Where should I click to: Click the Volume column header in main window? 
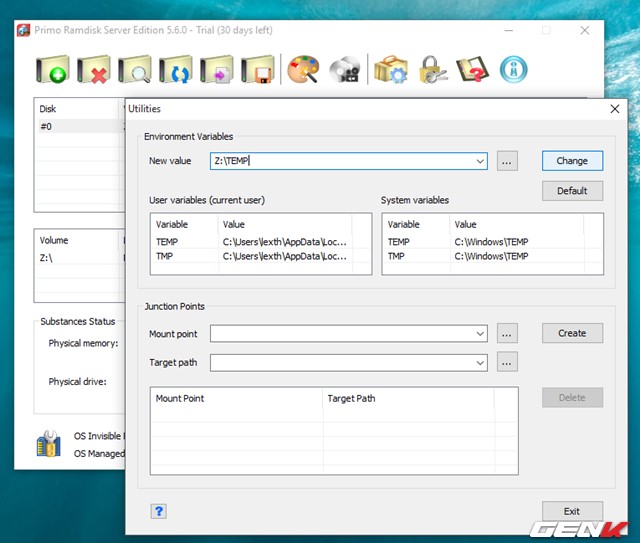(x=78, y=240)
